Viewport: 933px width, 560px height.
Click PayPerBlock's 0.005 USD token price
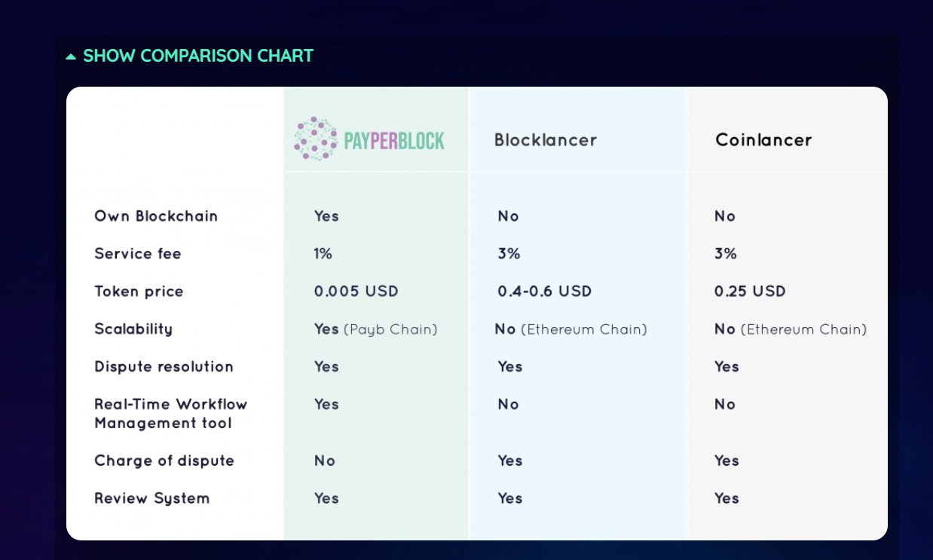tap(356, 292)
